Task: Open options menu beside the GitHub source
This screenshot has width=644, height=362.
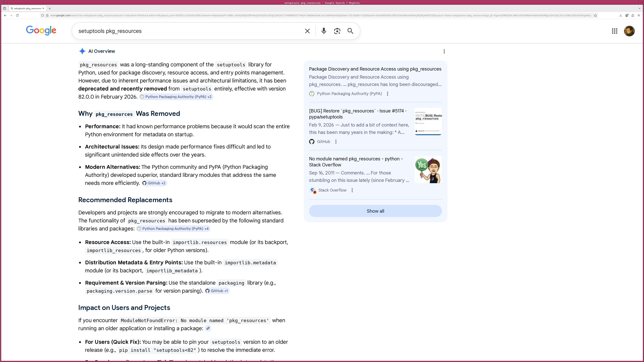Action: click(336, 141)
